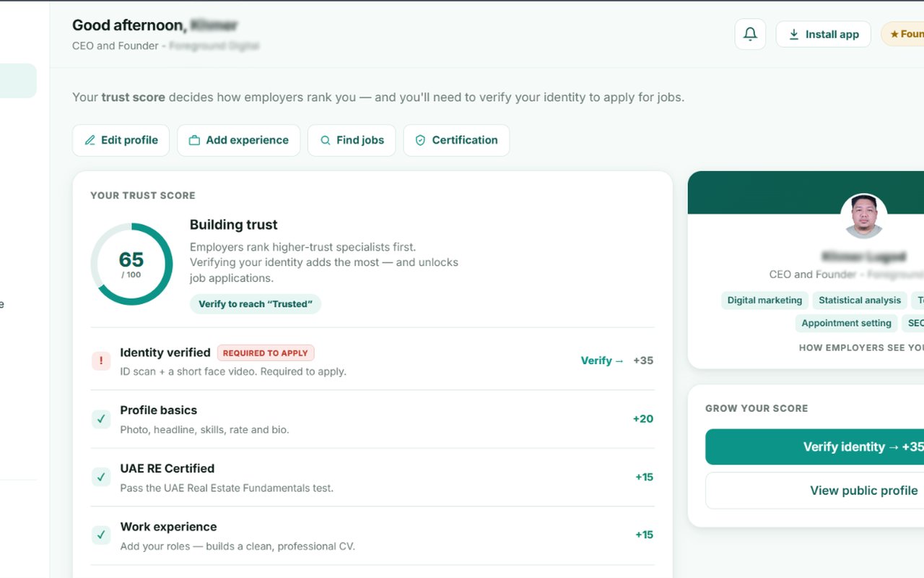This screenshot has height=578, width=924.
Task: Click the +15 value for UAE RE Certified
Action: (645, 477)
